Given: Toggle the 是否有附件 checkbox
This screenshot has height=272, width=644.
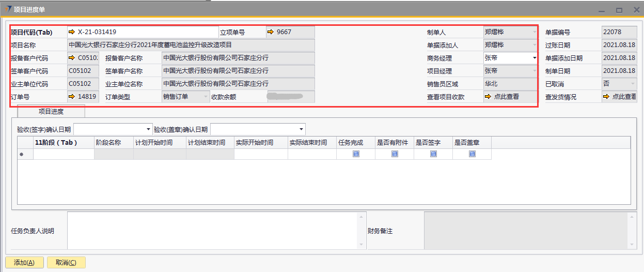Looking at the screenshot, I should click(395, 154).
